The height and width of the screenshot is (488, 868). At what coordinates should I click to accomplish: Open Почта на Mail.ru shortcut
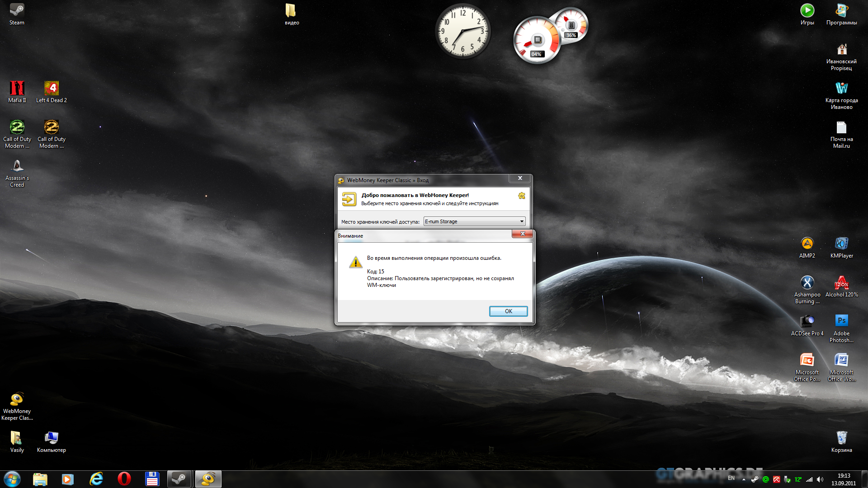coord(841,134)
